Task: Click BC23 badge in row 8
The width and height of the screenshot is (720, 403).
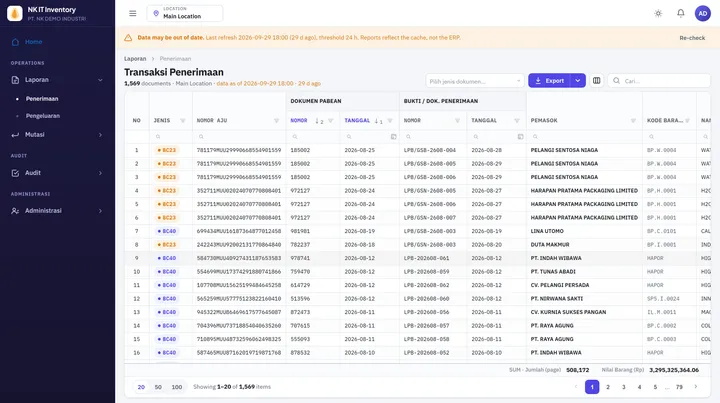Action: click(167, 245)
